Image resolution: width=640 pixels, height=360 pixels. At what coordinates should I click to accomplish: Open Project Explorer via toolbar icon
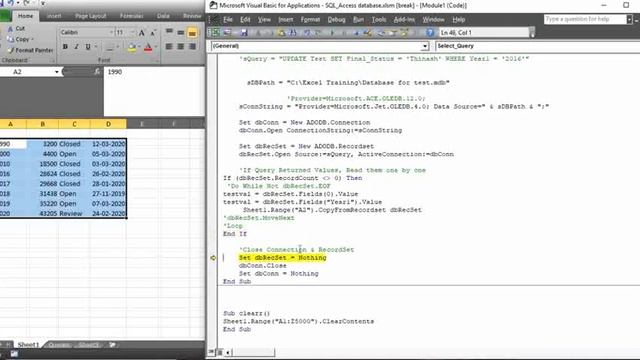coord(380,33)
